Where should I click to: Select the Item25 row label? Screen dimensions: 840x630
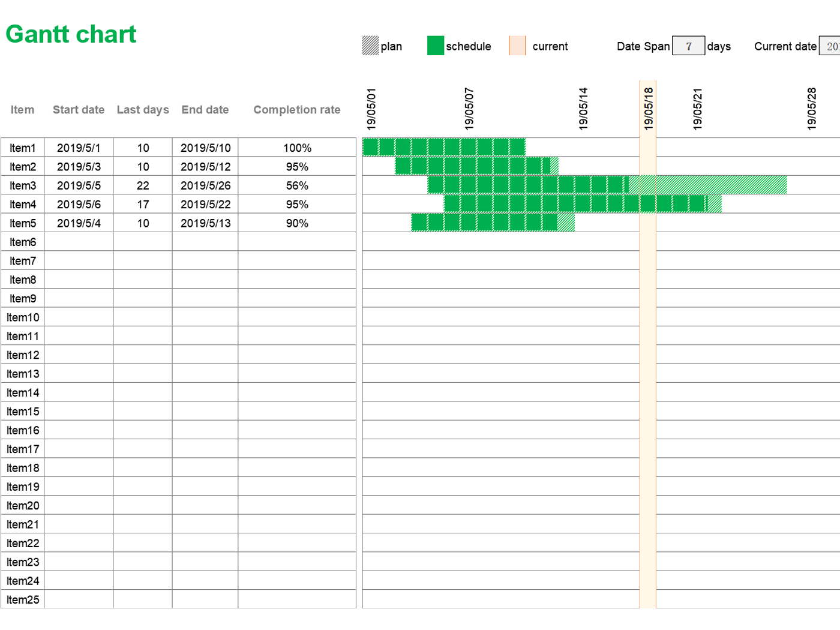tap(22, 599)
